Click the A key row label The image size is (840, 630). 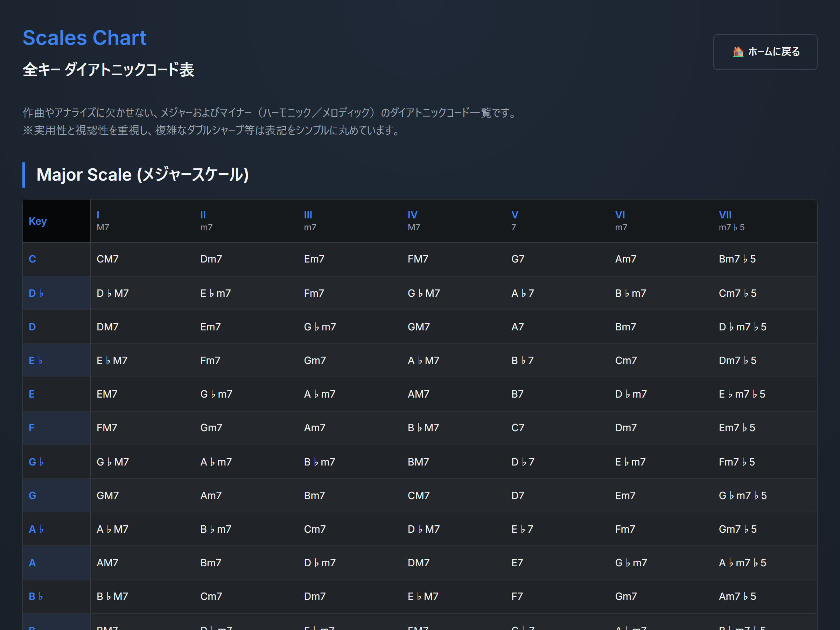click(x=33, y=563)
